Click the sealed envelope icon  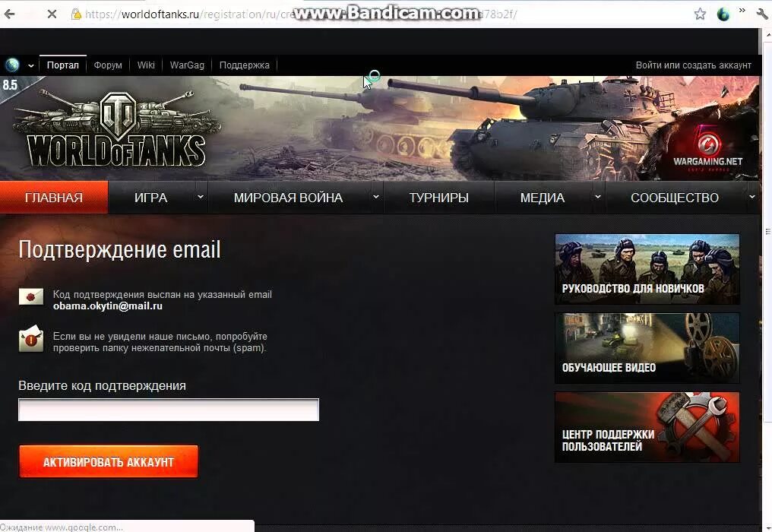coord(31,296)
